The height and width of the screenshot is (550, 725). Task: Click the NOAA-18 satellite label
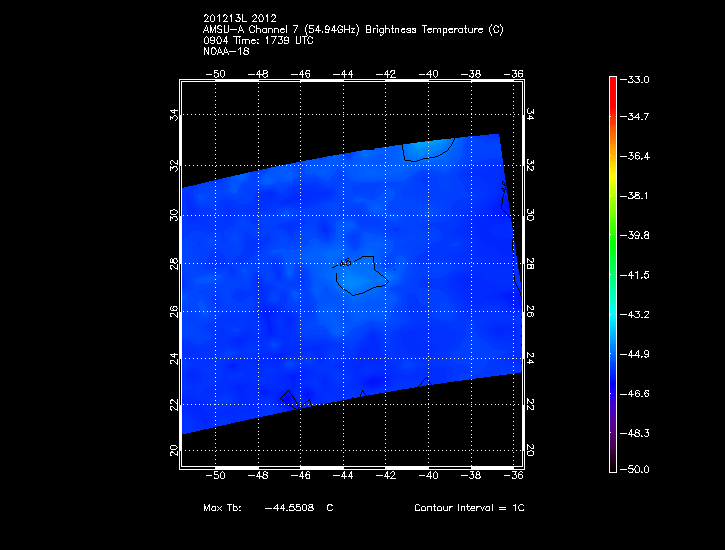coord(226,52)
